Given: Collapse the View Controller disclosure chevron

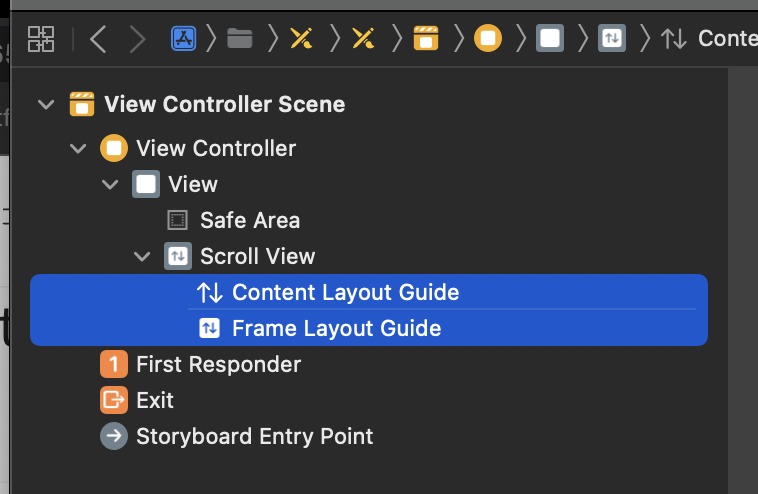Looking at the screenshot, I should pos(78,148).
